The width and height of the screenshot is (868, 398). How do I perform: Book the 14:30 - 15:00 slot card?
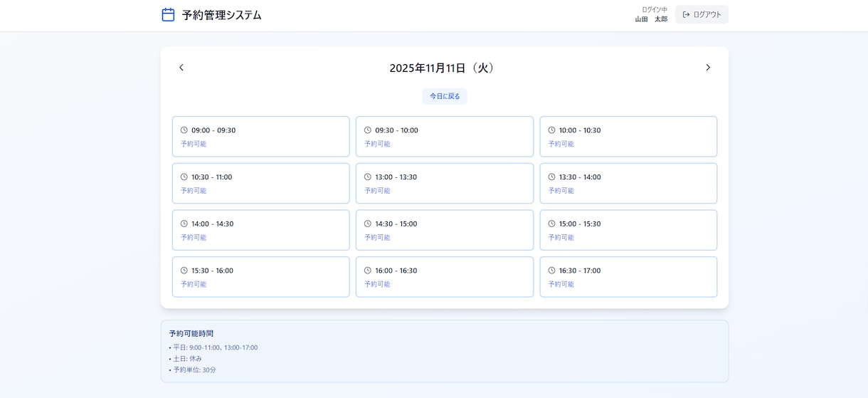[445, 230]
